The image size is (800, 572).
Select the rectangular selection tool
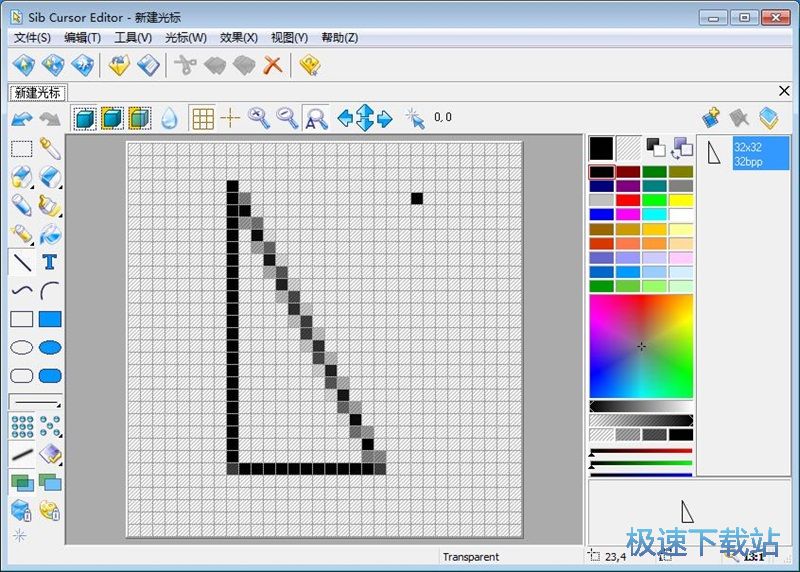21,149
